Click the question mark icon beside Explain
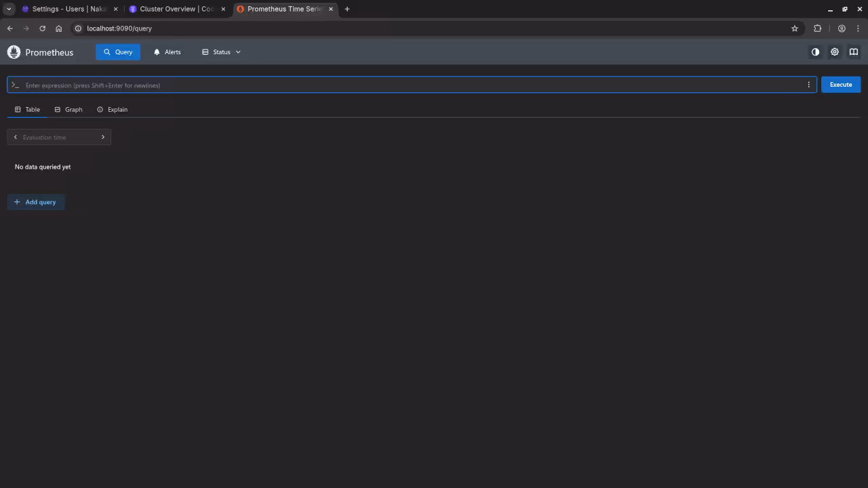The width and height of the screenshot is (868, 488). point(100,109)
